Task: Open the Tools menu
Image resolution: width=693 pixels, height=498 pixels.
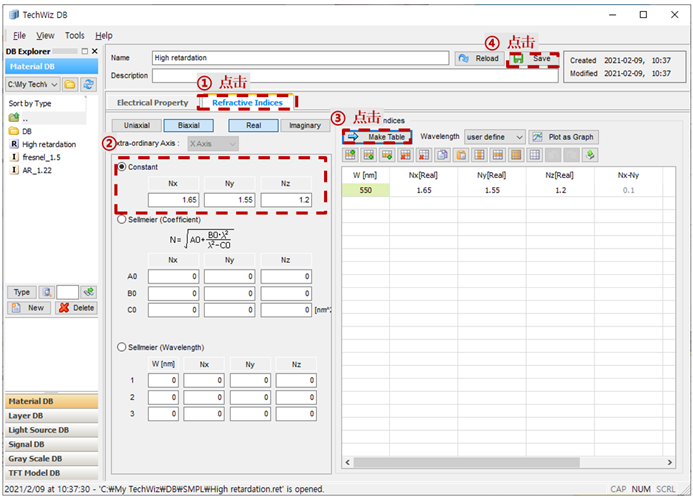Action: coord(75,35)
